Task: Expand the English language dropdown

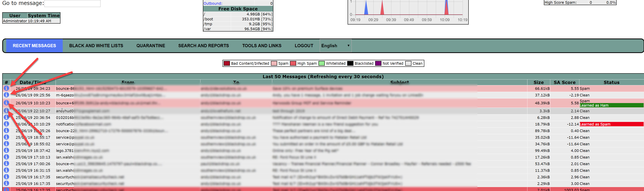Action: tap(335, 46)
